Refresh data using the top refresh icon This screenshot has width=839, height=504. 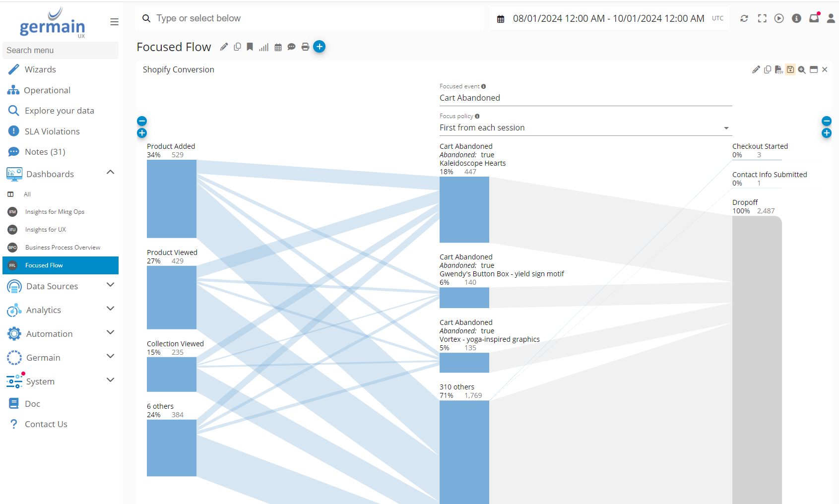744,18
